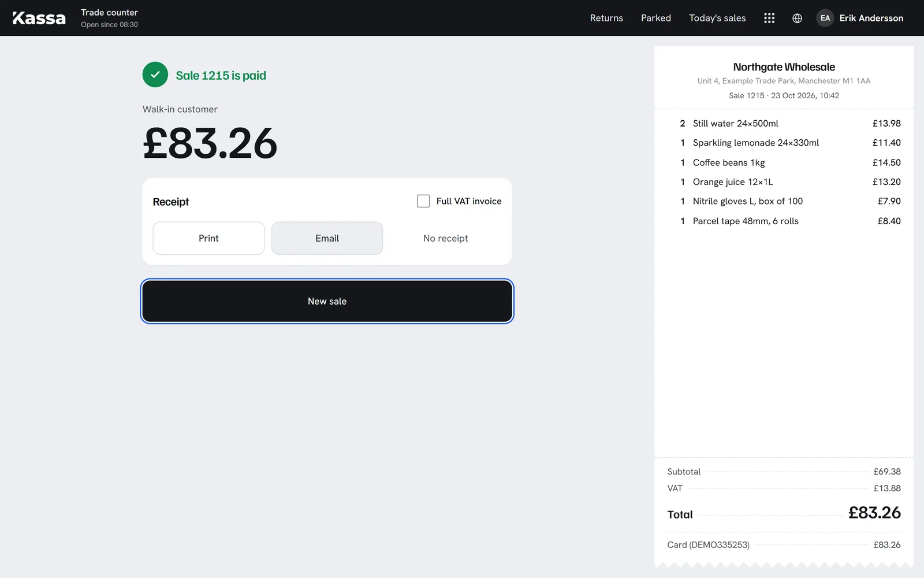Click the receipt Total label

pos(680,514)
